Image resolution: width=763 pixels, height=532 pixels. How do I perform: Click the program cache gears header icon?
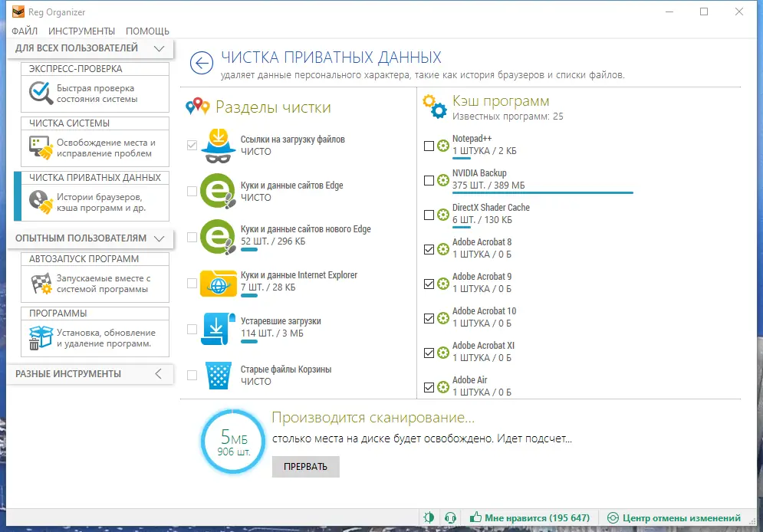435,107
